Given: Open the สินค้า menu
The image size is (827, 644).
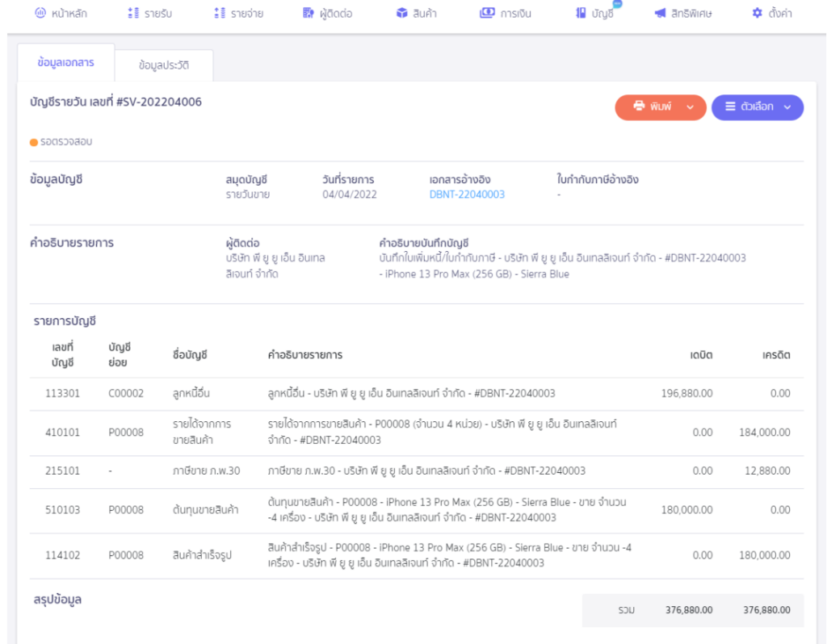Looking at the screenshot, I should point(416,13).
